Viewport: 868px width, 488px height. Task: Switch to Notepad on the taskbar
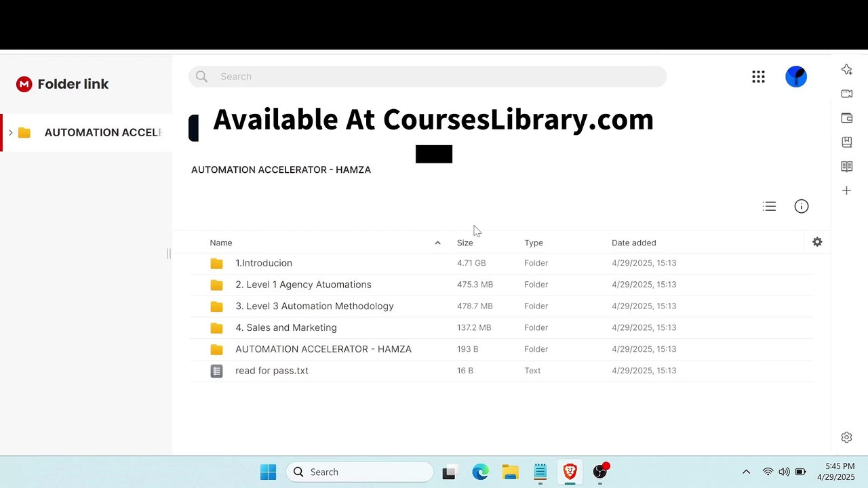tap(540, 472)
